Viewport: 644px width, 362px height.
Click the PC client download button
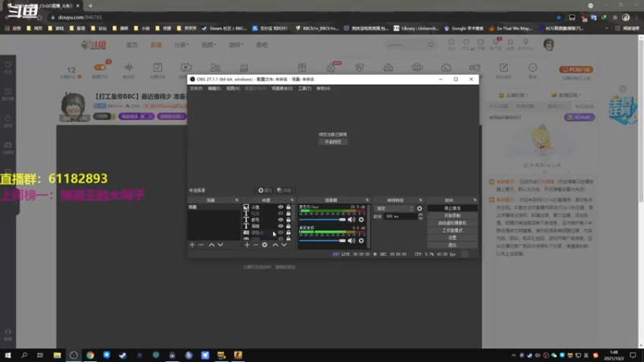pos(576,69)
